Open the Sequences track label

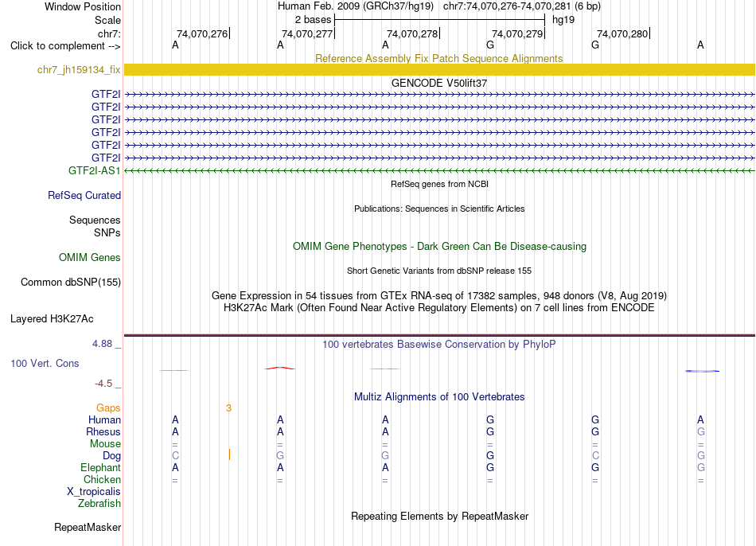[95, 220]
